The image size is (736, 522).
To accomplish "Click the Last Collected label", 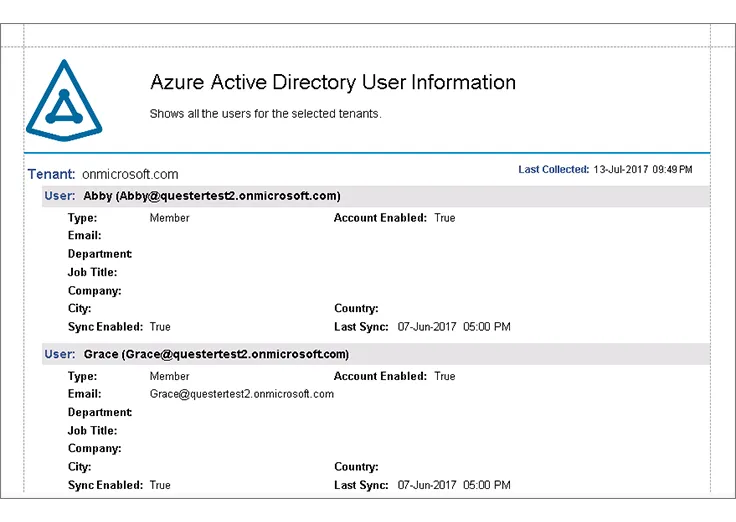I will [x=553, y=170].
